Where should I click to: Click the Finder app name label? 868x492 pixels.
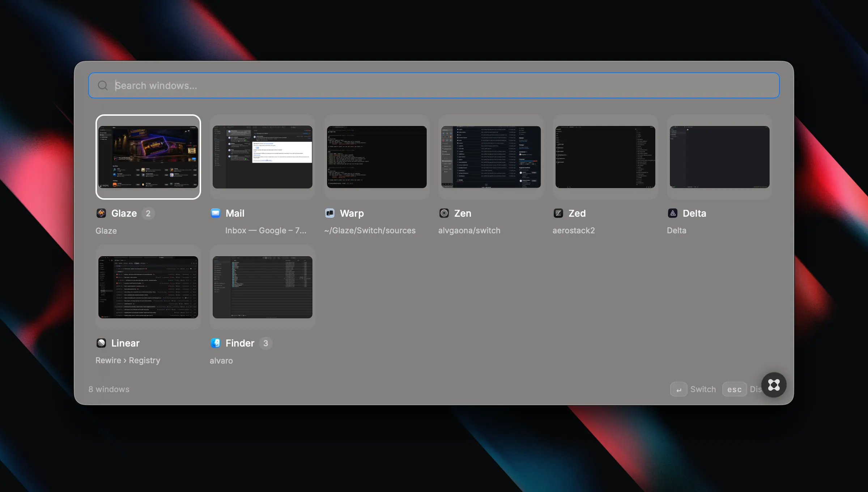click(240, 343)
